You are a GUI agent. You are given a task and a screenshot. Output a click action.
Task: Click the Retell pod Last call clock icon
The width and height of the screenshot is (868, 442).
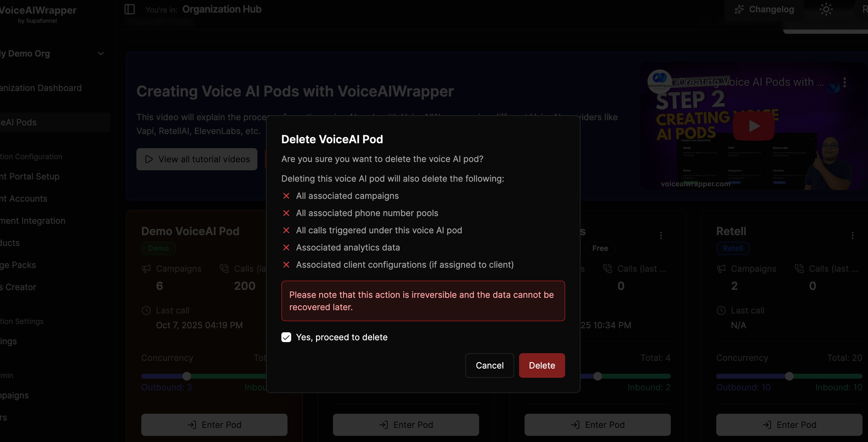721,310
